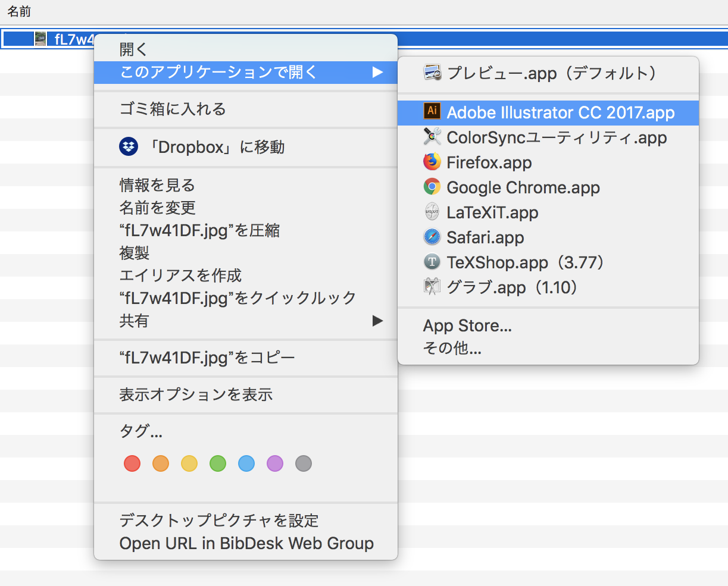Apply the green tag color

[218, 463]
